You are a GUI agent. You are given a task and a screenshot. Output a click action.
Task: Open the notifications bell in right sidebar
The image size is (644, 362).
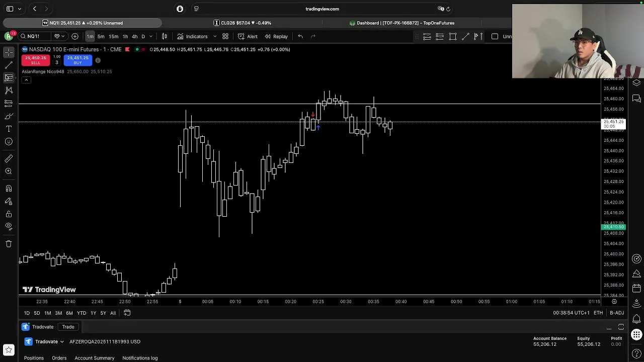pyautogui.click(x=636, y=319)
